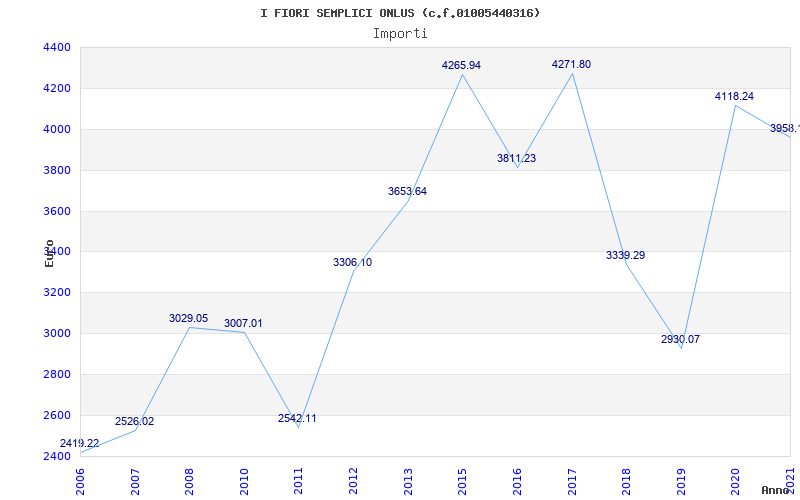The height and width of the screenshot is (500, 800).
Task: Click the 2400 y-axis tick label
Action: click(55, 456)
